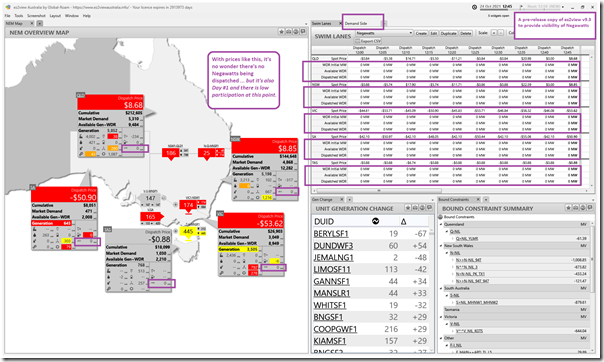Screen dimensions: 604x362
Task: Click the generation output column icon beside DUID
Action: coord(375,221)
